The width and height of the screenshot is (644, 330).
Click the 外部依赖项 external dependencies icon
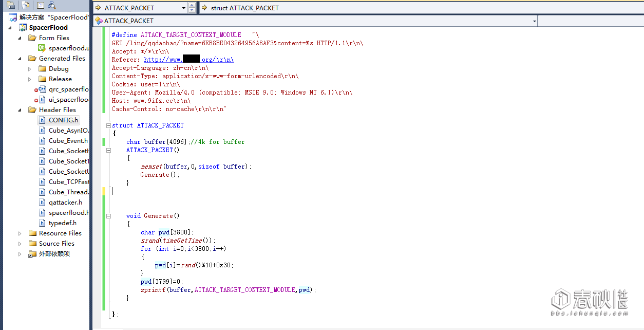click(32, 254)
